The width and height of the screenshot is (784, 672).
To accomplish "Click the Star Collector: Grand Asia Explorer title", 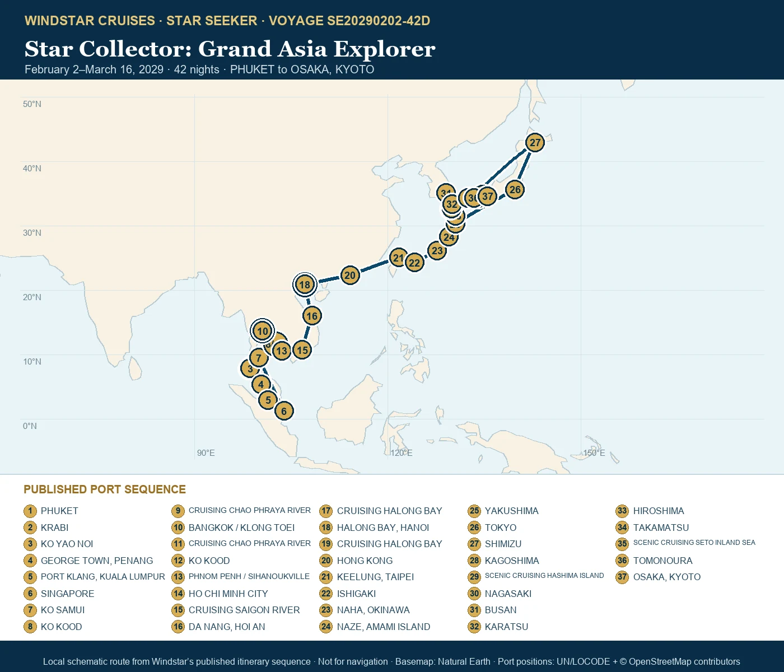I will [230, 49].
